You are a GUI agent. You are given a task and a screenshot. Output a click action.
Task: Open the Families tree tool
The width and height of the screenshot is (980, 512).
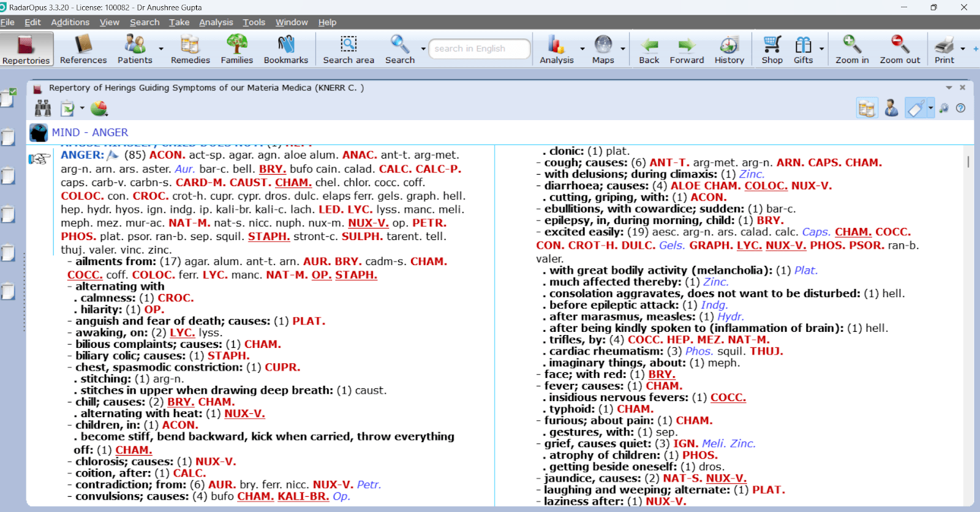click(x=237, y=49)
